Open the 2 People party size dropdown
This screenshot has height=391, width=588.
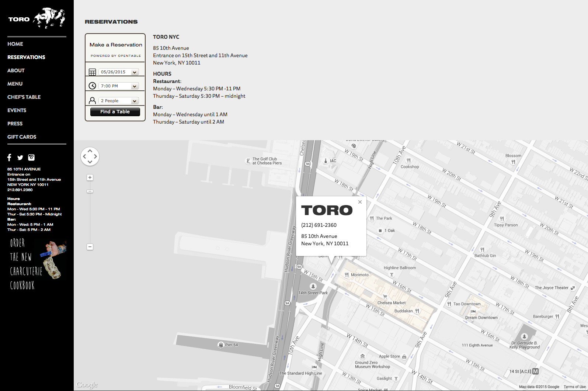click(119, 101)
